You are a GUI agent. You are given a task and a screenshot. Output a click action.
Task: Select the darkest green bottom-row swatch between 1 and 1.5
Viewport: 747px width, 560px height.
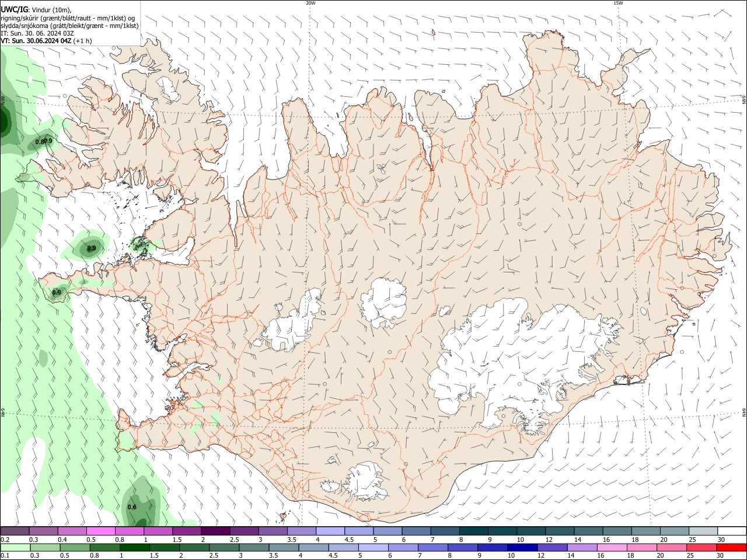coord(134,548)
